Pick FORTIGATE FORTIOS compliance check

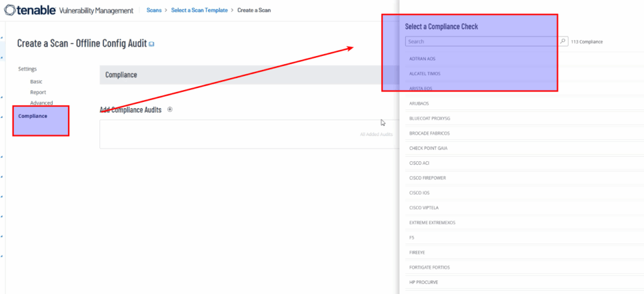(x=430, y=268)
